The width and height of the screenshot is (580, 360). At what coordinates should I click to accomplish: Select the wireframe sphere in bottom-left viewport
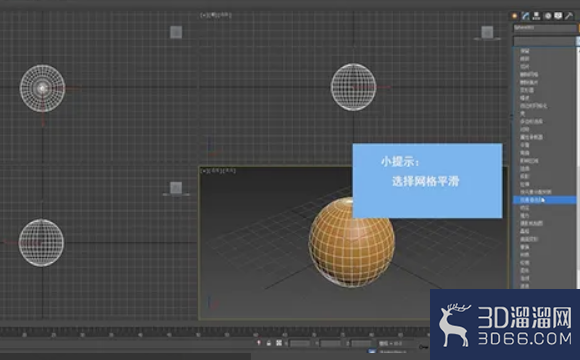coord(41,243)
